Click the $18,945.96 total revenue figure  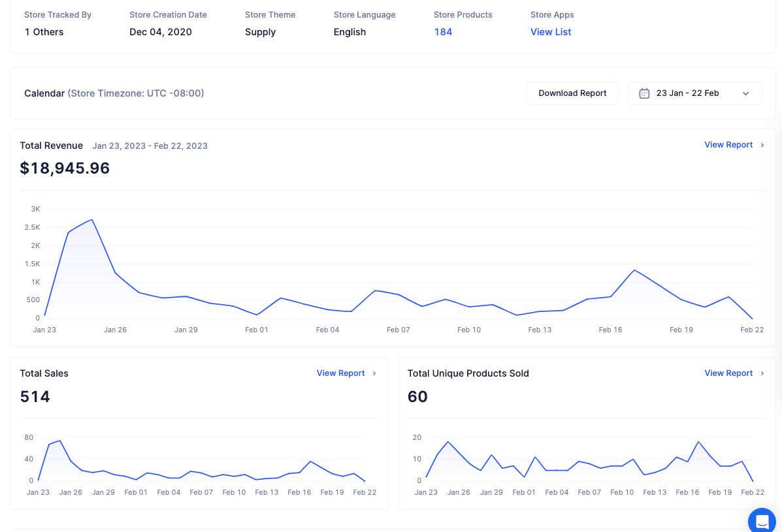coord(65,168)
